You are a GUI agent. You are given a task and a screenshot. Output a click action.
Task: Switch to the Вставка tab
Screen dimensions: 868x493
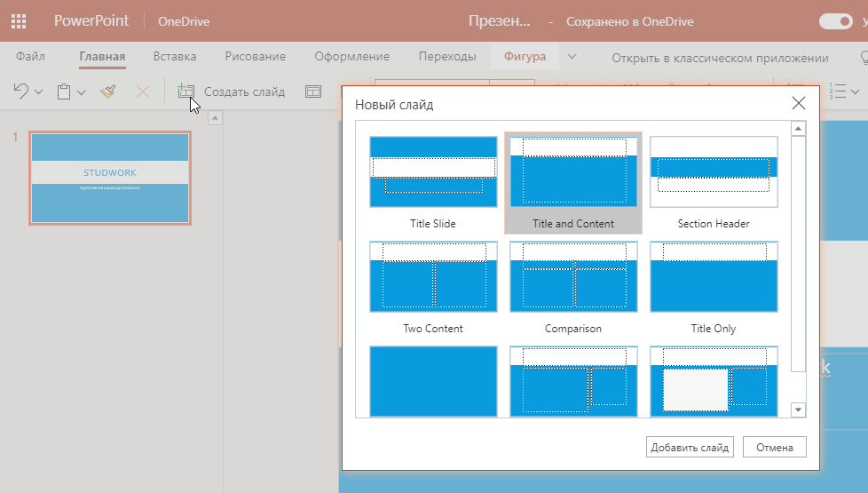175,57
